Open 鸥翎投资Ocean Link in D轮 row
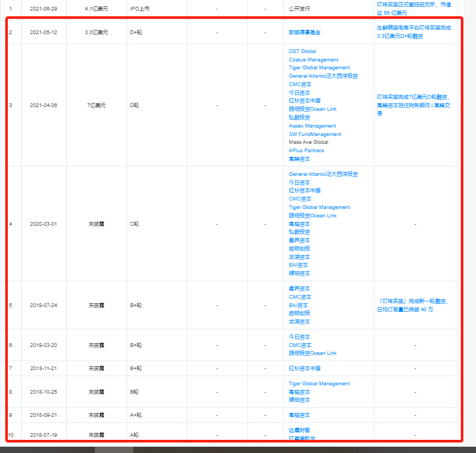The width and height of the screenshot is (476, 453). 313,109
